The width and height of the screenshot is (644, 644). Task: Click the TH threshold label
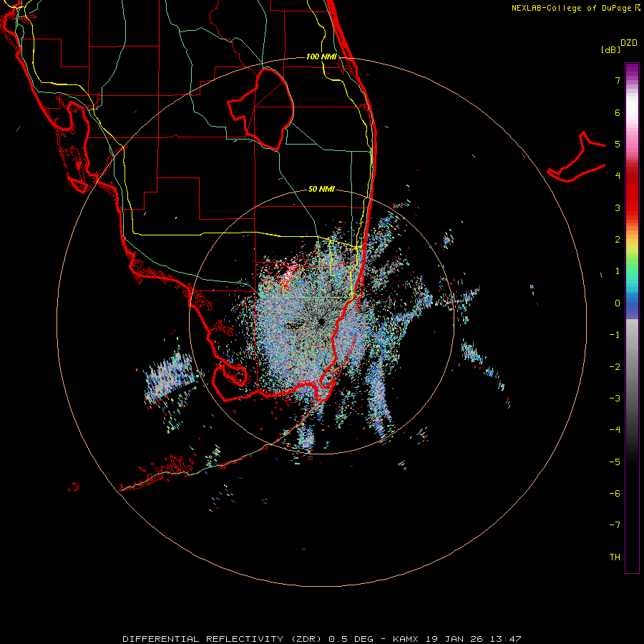615,557
